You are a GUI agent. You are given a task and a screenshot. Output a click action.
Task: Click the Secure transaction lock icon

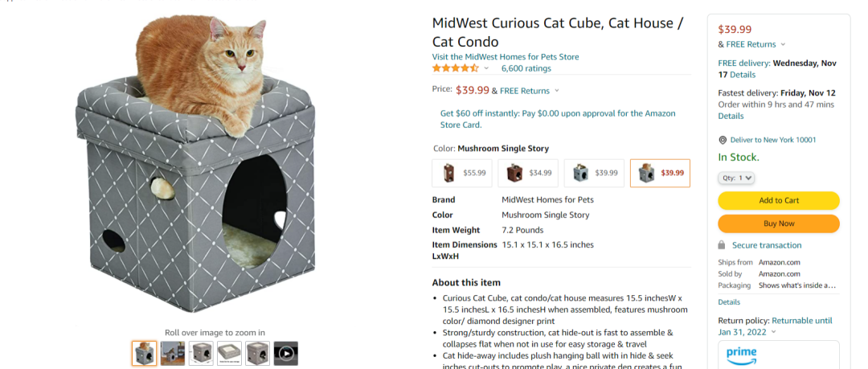pyautogui.click(x=723, y=245)
